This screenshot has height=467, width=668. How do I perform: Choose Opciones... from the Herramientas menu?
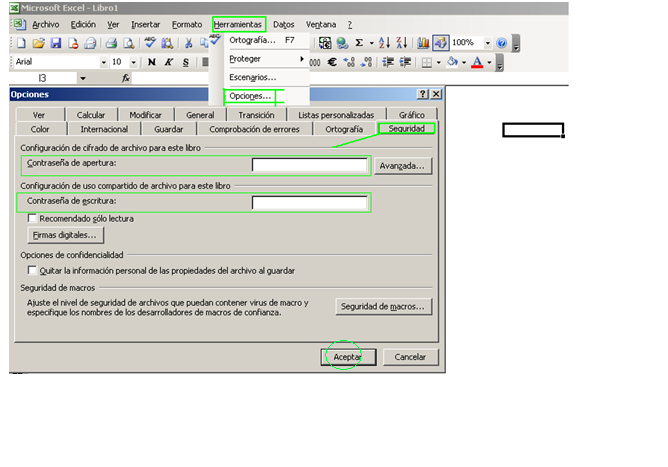click(250, 96)
